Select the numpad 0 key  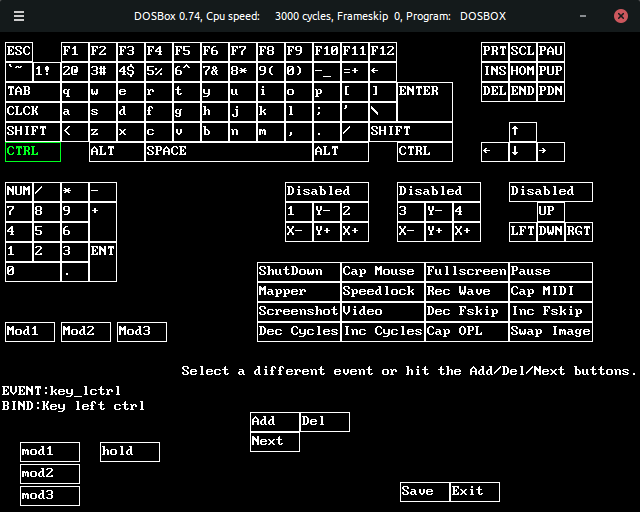[33, 272]
